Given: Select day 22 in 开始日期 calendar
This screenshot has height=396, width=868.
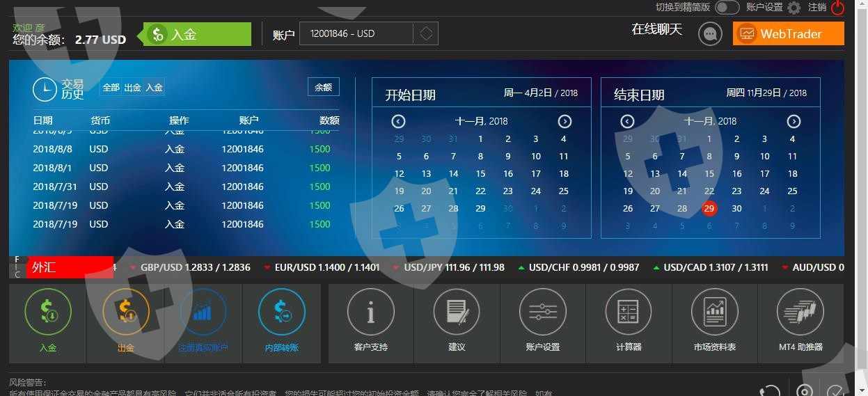Looking at the screenshot, I should click(x=480, y=191).
